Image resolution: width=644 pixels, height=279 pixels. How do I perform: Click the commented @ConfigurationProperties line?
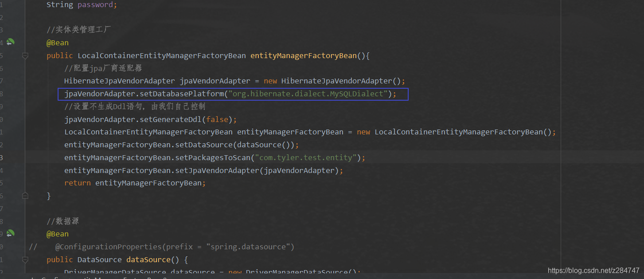click(x=162, y=247)
